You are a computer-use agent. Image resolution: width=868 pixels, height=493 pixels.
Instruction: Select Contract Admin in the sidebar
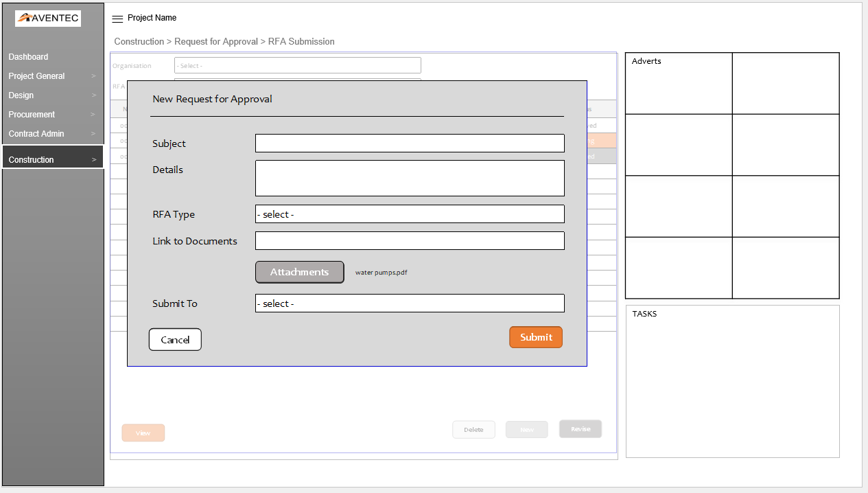click(x=36, y=134)
